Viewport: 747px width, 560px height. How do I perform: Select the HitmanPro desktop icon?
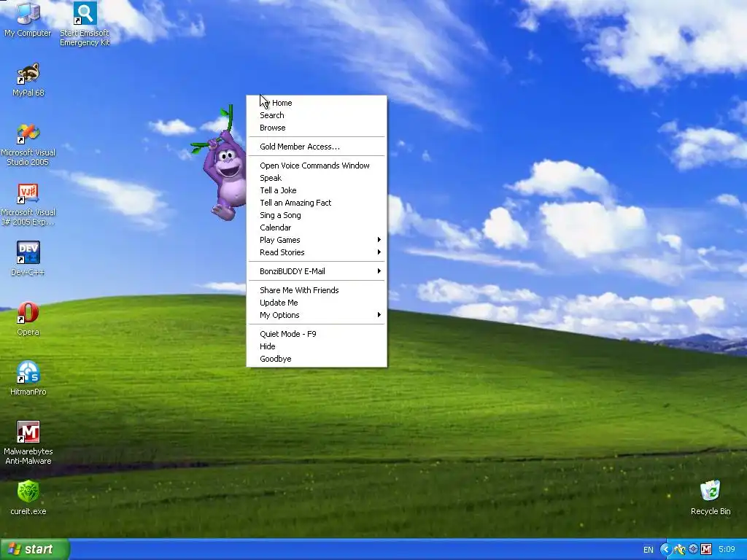click(x=28, y=378)
